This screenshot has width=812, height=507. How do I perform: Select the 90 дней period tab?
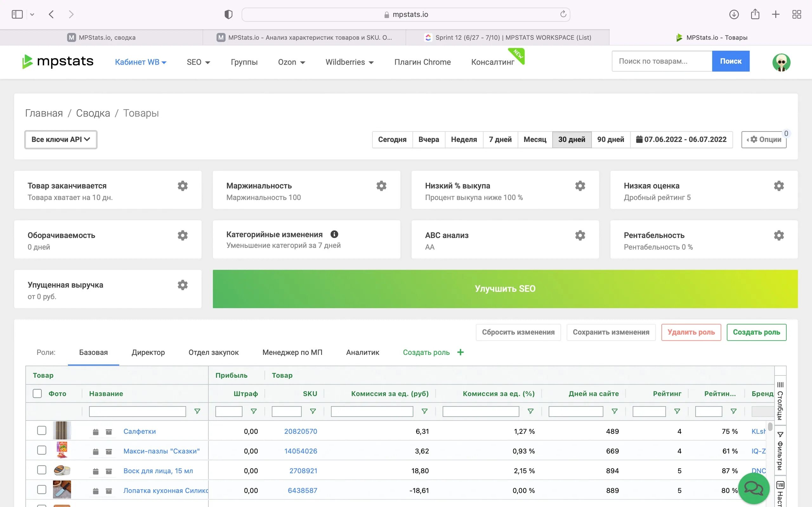(610, 139)
